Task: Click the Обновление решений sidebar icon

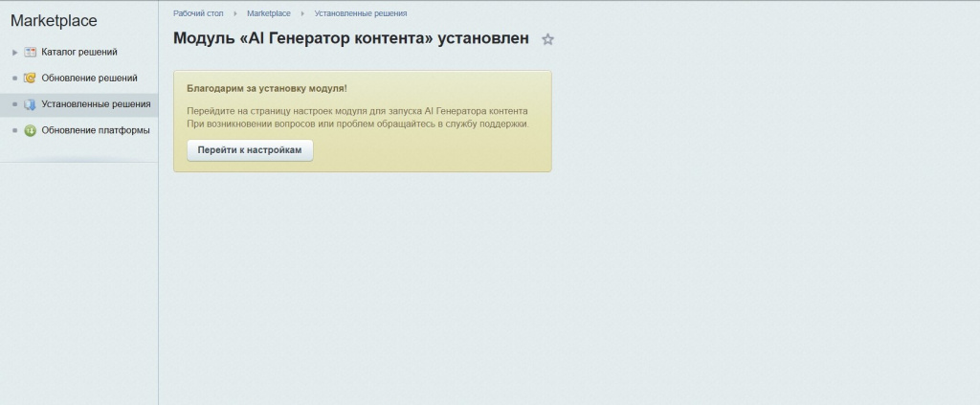Action: point(30,79)
